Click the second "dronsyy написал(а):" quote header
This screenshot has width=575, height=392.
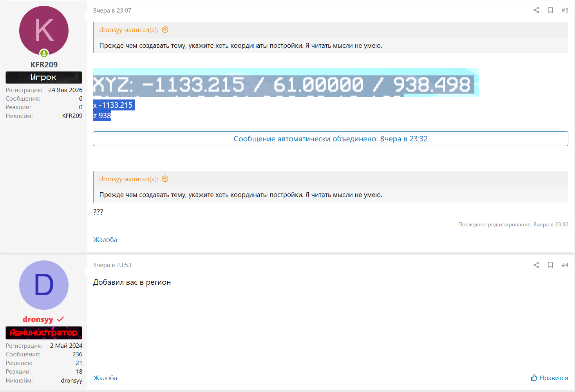coord(128,179)
